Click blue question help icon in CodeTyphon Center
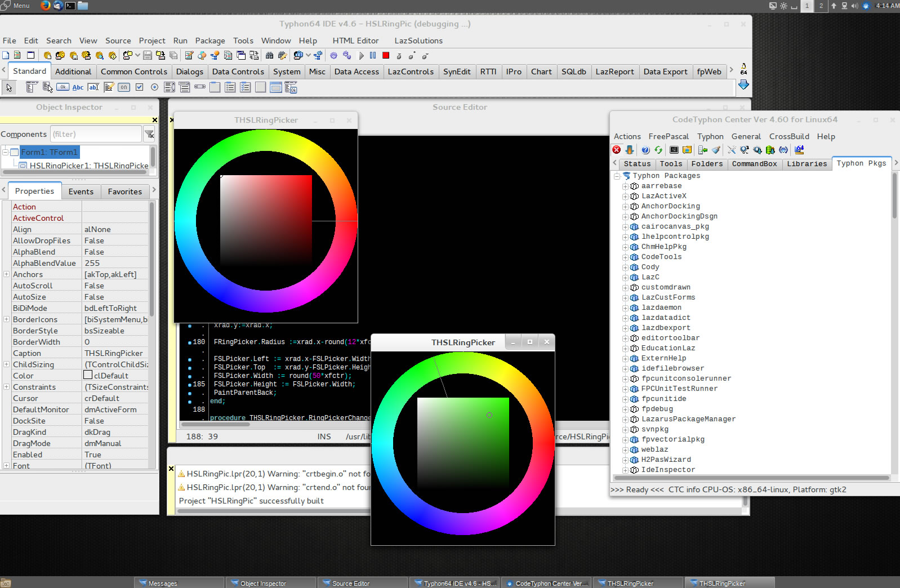This screenshot has width=900, height=588. click(645, 150)
